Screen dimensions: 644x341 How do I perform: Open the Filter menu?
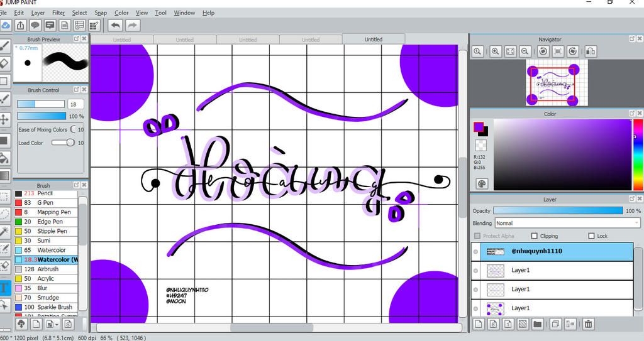pyautogui.click(x=58, y=13)
